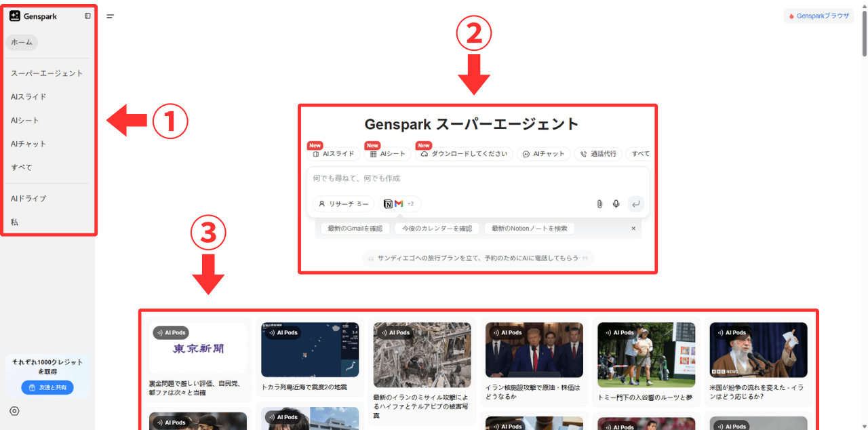This screenshot has height=430, width=868.
Task: Click AI Pods badge on the golf card
Action: pyautogui.click(x=619, y=332)
